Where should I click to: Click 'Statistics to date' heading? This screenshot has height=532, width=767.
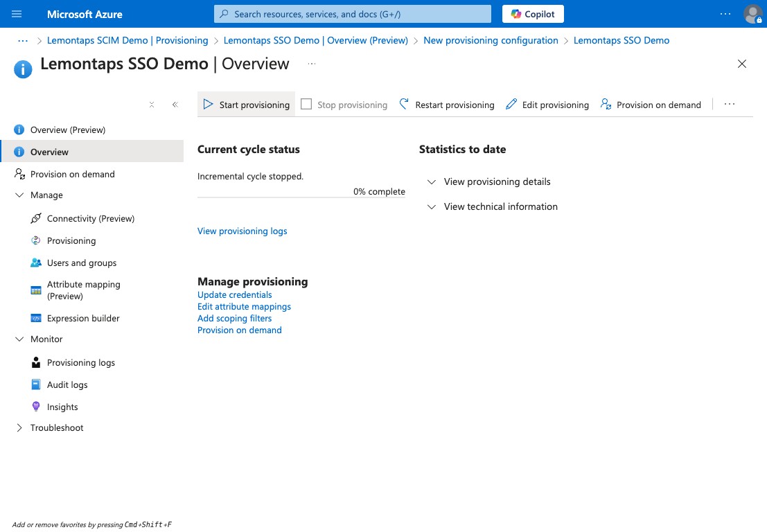462,150
